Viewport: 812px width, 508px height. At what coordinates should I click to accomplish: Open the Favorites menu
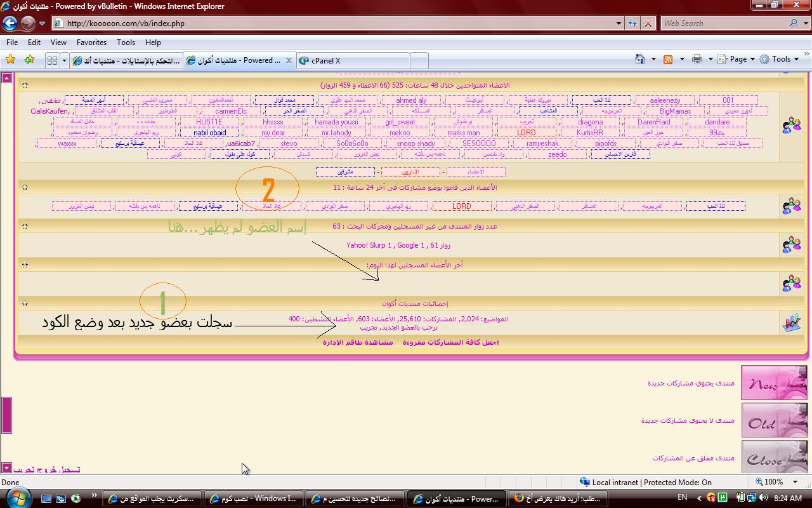tap(91, 43)
